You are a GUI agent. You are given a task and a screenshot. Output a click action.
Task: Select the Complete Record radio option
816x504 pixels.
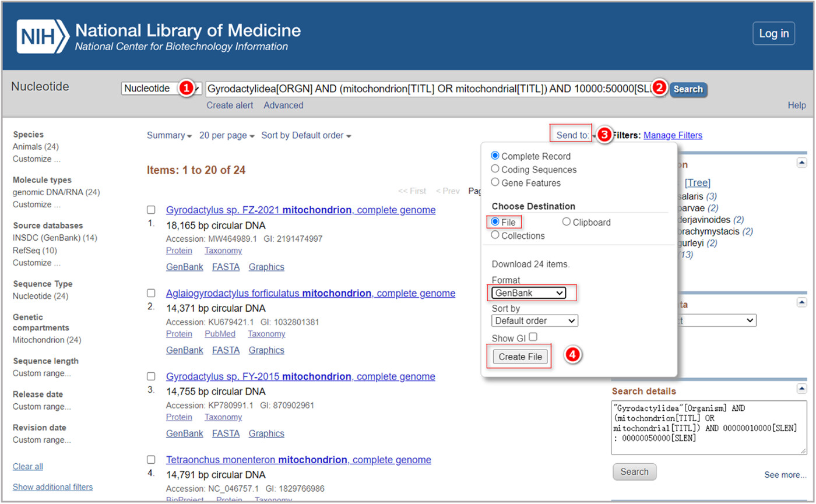click(495, 156)
